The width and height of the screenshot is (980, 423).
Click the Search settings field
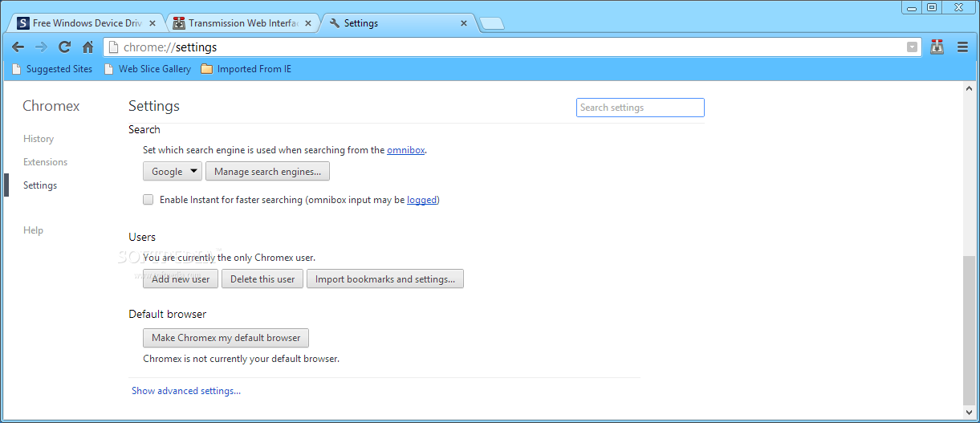tap(640, 108)
